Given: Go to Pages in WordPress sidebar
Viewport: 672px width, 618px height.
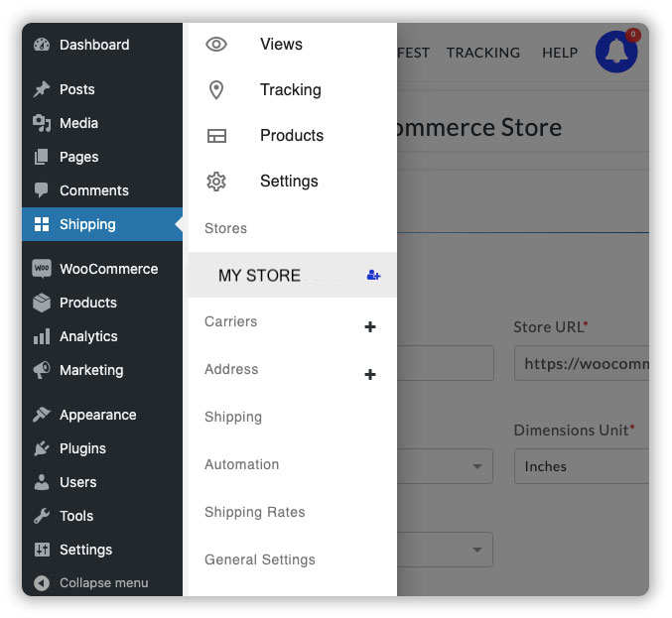Looking at the screenshot, I should (78, 157).
